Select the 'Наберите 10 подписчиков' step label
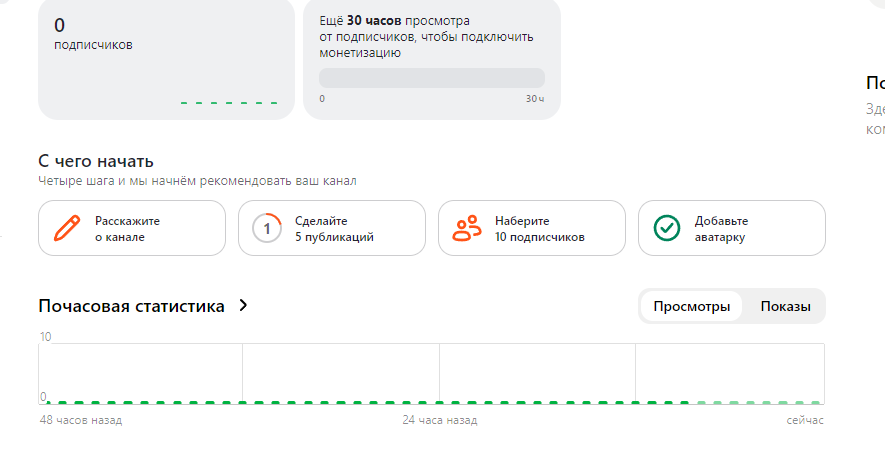This screenshot has width=885, height=458. tap(539, 229)
